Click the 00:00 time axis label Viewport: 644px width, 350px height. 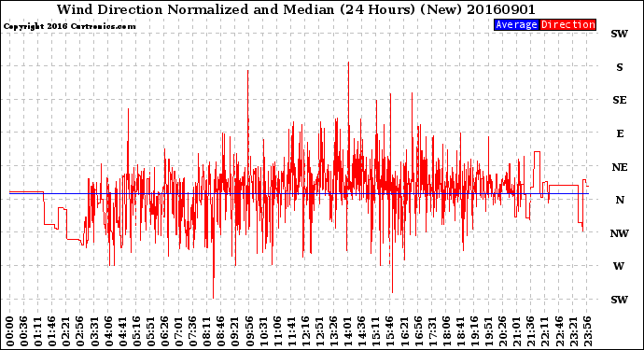10,331
